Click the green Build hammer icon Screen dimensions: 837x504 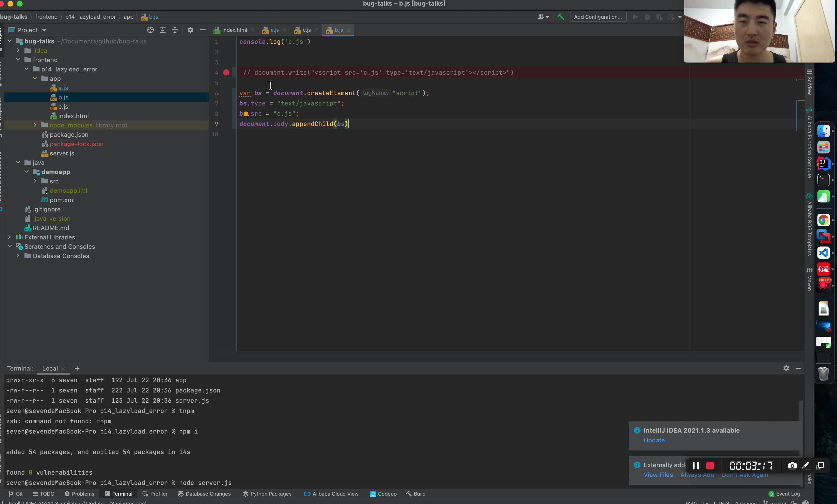(x=560, y=17)
